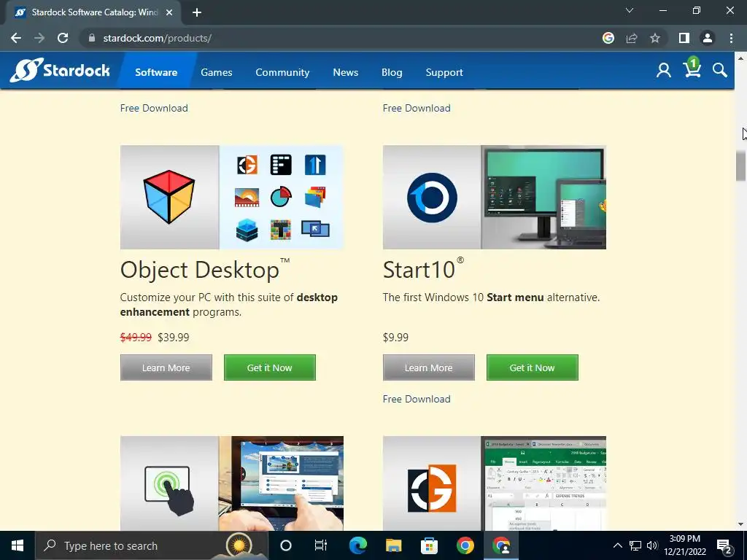Click Free Download link under Start10
Viewport: 747px width, 560px height.
pyautogui.click(x=417, y=399)
